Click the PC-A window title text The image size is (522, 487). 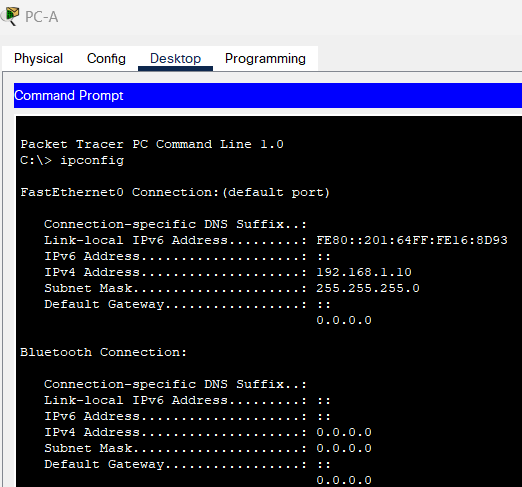[42, 17]
